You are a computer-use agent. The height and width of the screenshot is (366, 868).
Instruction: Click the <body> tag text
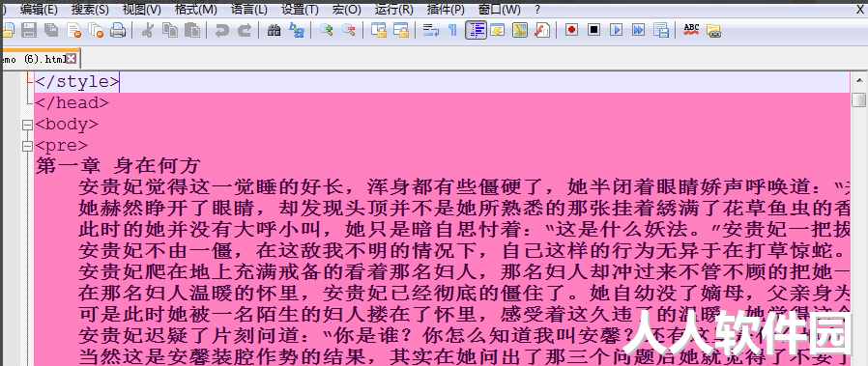coord(67,125)
